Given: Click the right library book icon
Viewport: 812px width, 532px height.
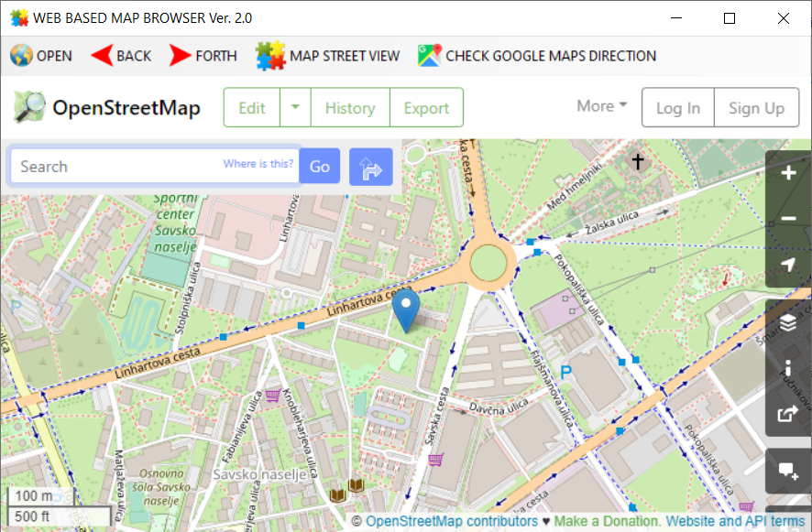Looking at the screenshot, I should click(356, 485).
